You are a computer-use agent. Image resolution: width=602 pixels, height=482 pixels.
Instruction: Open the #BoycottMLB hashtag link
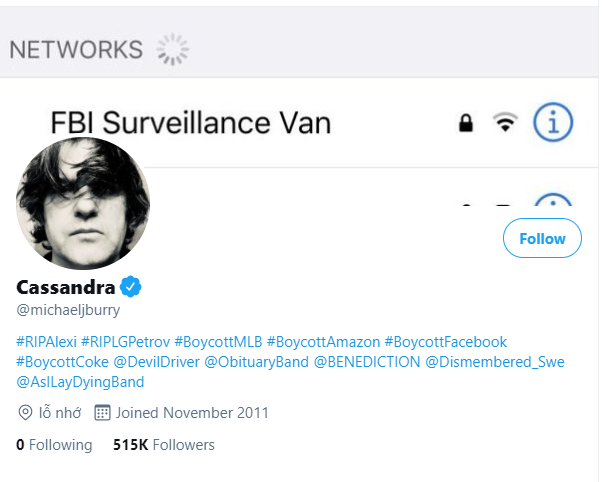pos(218,341)
